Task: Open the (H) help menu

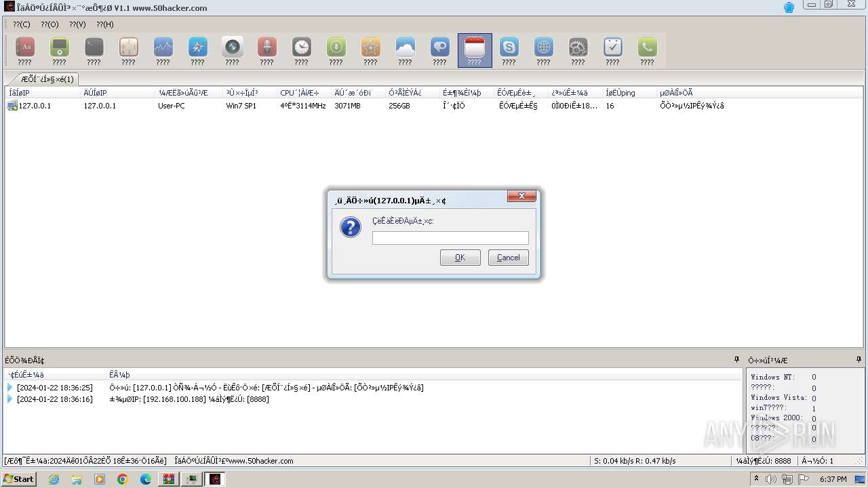Action: tap(105, 24)
